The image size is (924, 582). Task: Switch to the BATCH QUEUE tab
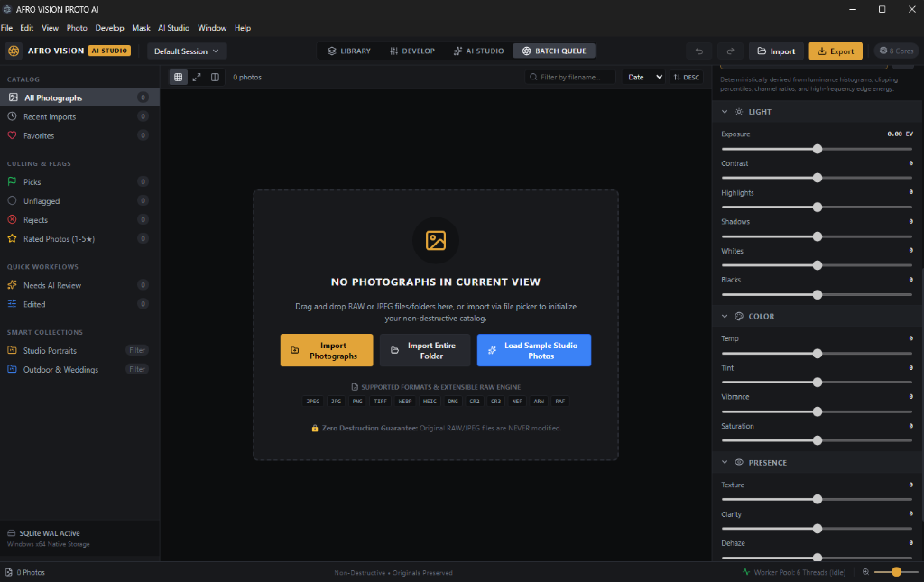(x=554, y=51)
